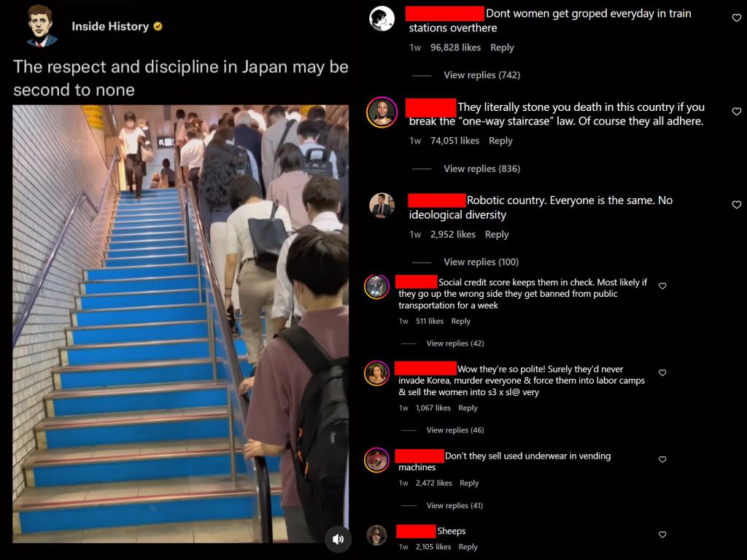The width and height of the screenshot is (747, 560).
Task: Like the "one-way staircase" law comment
Action: point(737,112)
